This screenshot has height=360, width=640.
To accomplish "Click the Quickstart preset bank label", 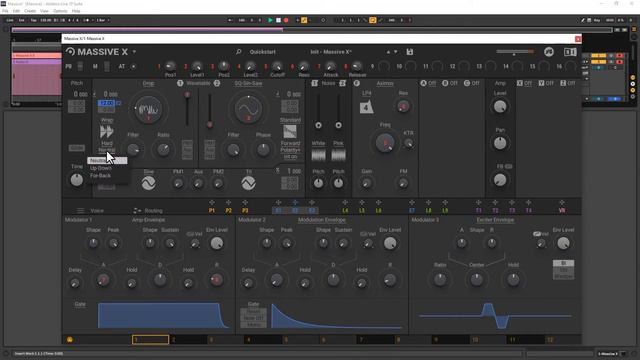I will coord(262,52).
